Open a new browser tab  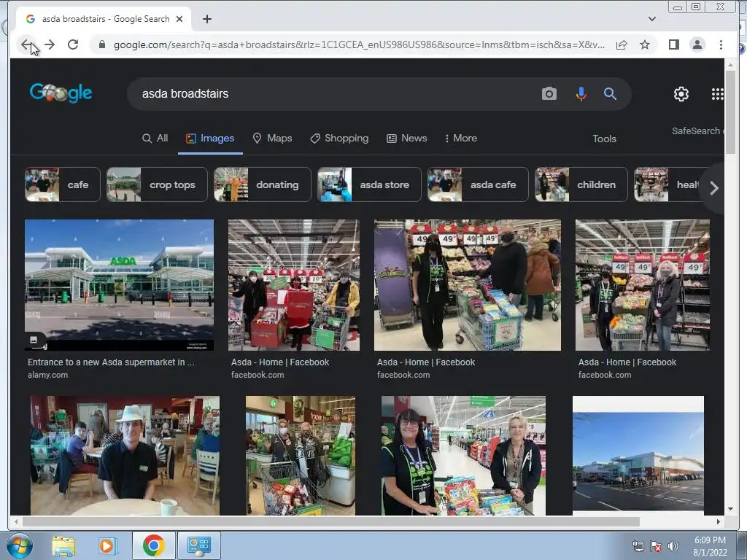206,19
